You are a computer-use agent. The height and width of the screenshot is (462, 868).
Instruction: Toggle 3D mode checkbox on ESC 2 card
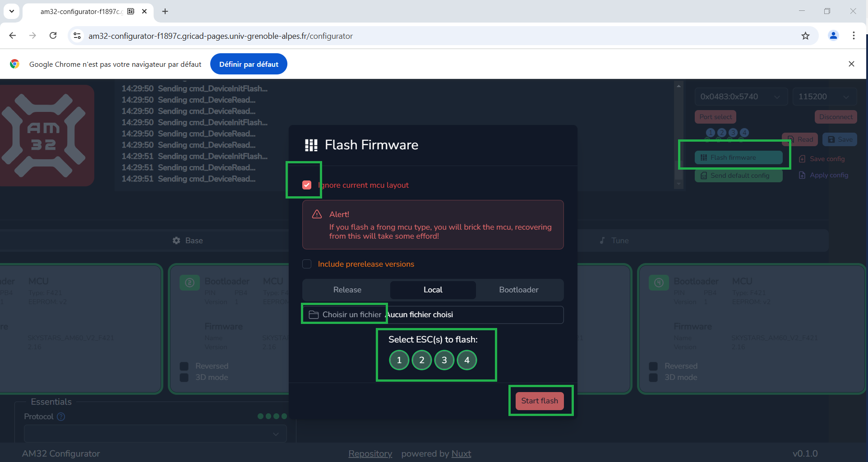coord(184,377)
